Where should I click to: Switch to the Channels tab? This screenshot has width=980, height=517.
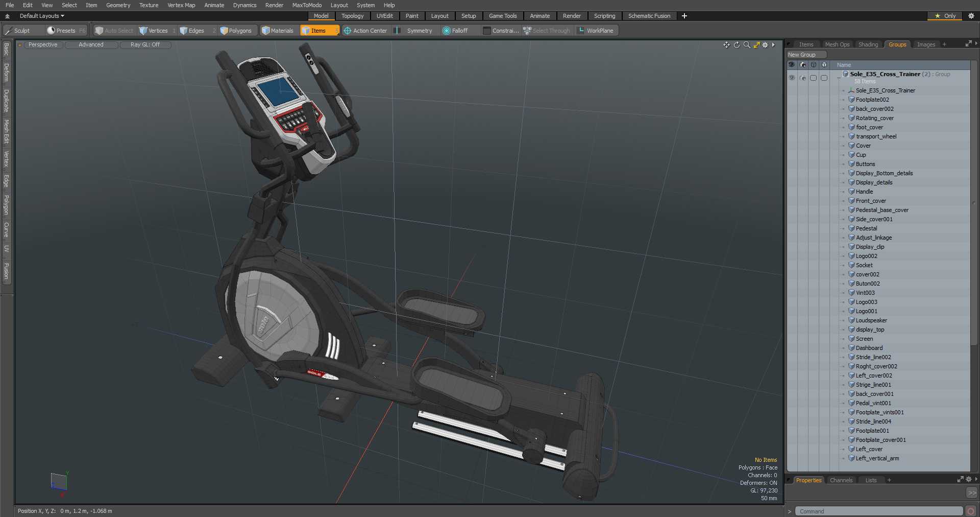click(841, 480)
